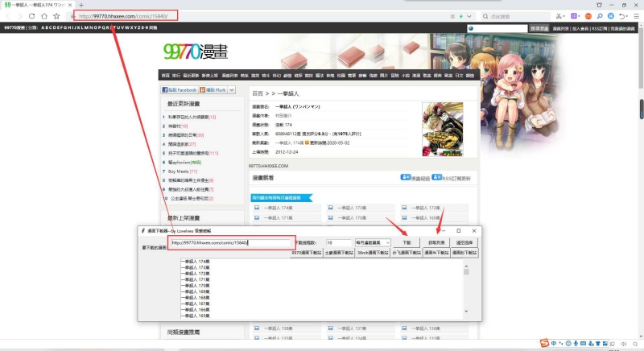Screen dimensions: 644x351
Task: Click the 首頁 item in site navigation
Action: [x=165, y=75]
